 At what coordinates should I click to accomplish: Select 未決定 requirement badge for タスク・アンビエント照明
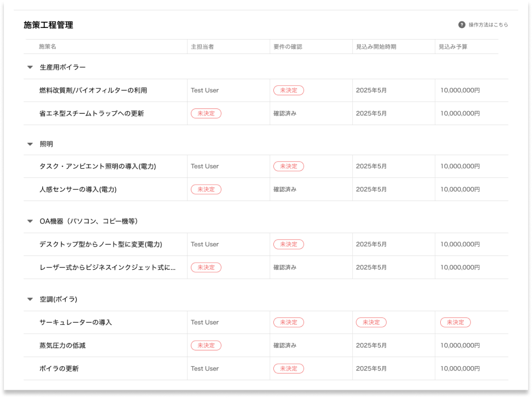289,166
